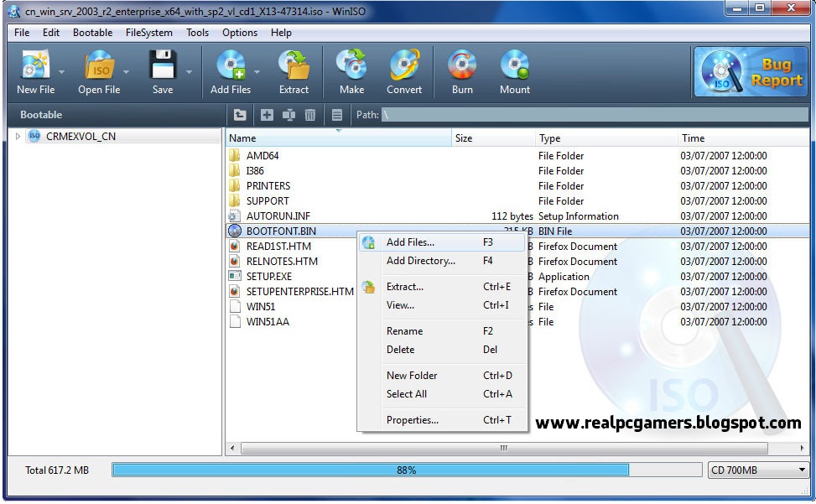Screen dimensions: 816x504
Task: Choose Delete in context menu
Action: [442, 350]
